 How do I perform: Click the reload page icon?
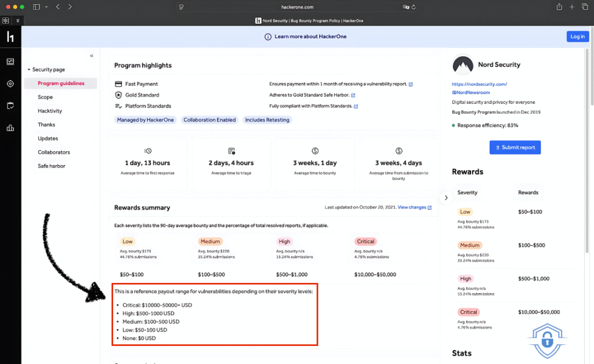click(x=414, y=7)
